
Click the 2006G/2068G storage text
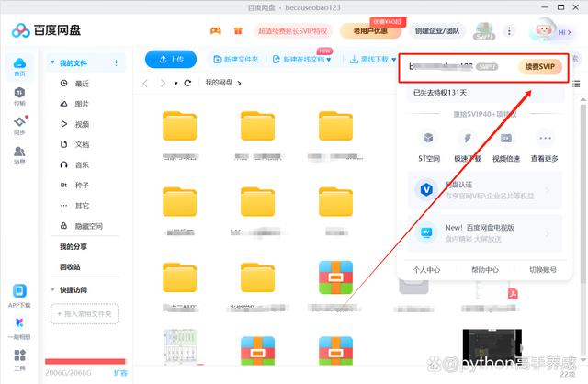pyautogui.click(x=68, y=373)
